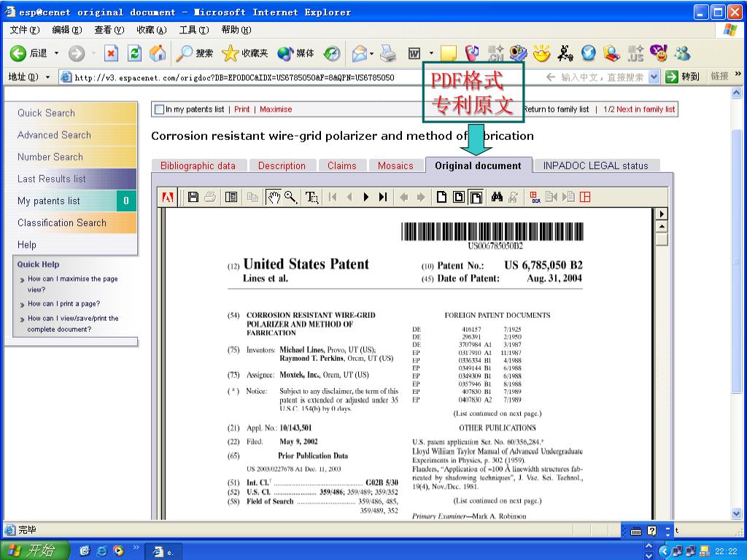Expand the address label (地址) dropdown arrow

click(x=47, y=77)
